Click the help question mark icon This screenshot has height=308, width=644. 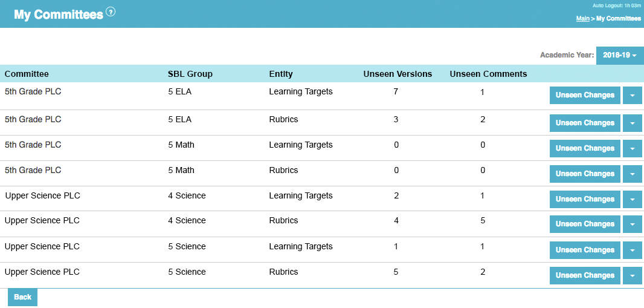[x=111, y=11]
